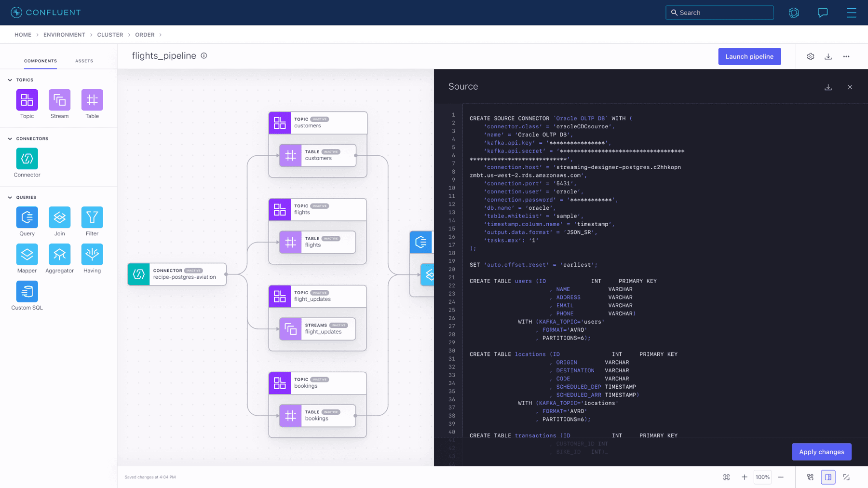Click Apply changes button

821,452
